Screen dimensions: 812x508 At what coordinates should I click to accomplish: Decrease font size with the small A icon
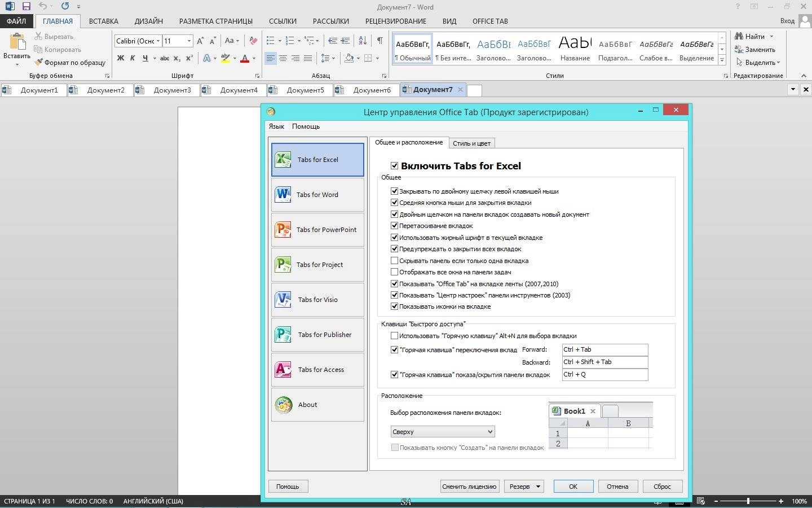click(x=213, y=41)
